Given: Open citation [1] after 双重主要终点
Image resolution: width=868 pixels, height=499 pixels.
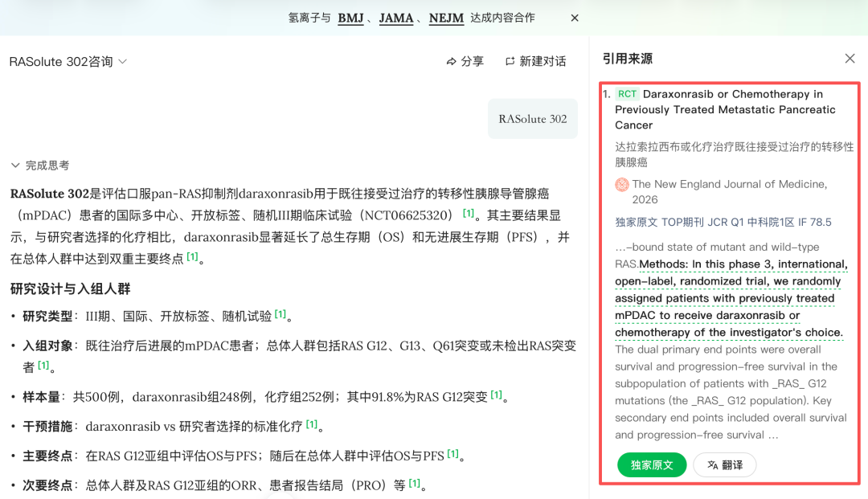Looking at the screenshot, I should click(192, 256).
